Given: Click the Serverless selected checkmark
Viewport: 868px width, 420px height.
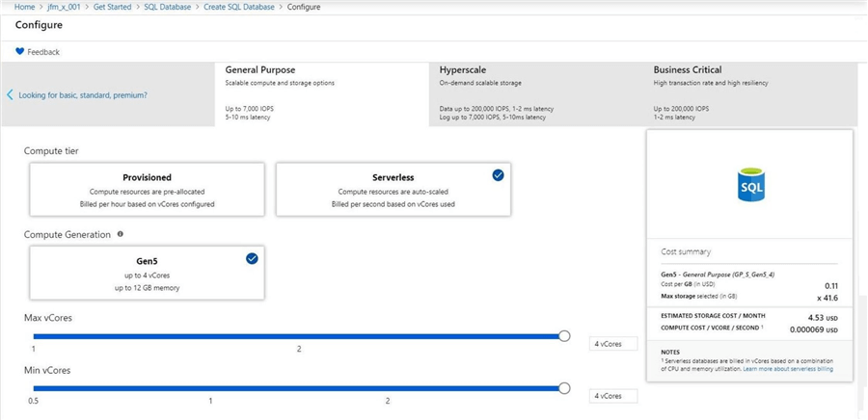Looking at the screenshot, I should click(x=499, y=175).
